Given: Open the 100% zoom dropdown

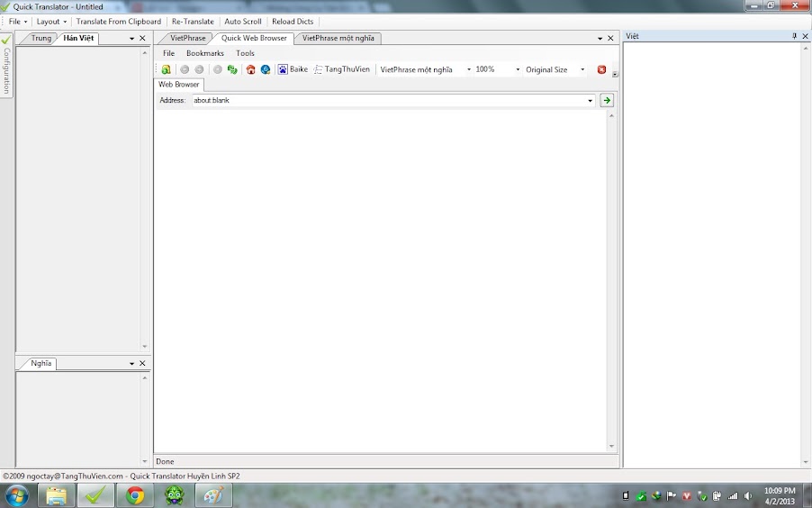Looking at the screenshot, I should [518, 69].
